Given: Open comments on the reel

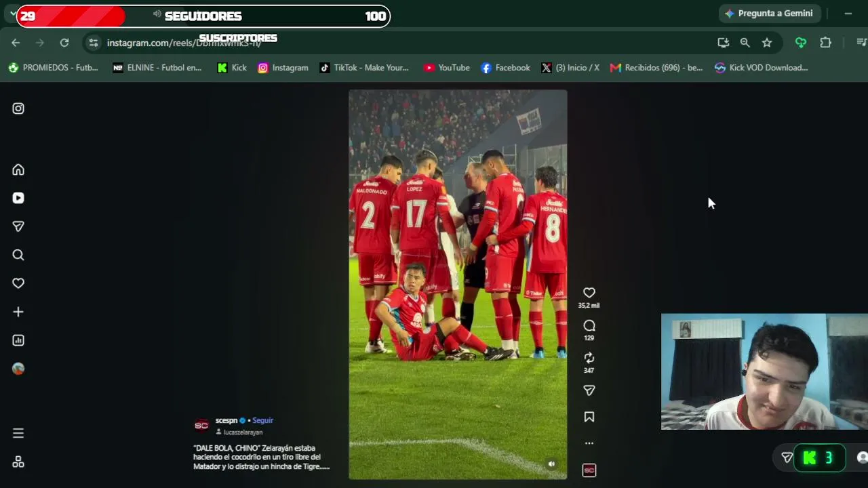Looking at the screenshot, I should (589, 325).
